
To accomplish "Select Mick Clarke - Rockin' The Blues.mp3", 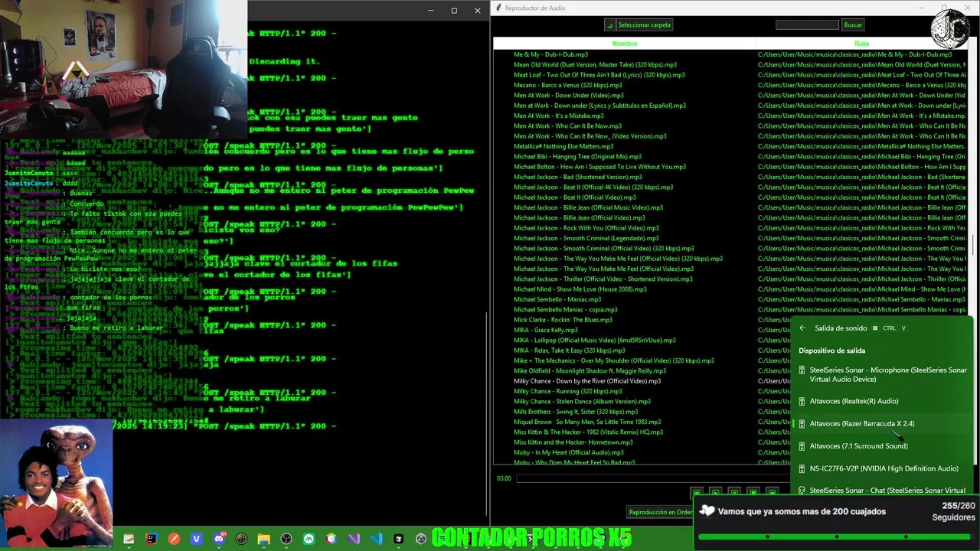I will point(563,320).
